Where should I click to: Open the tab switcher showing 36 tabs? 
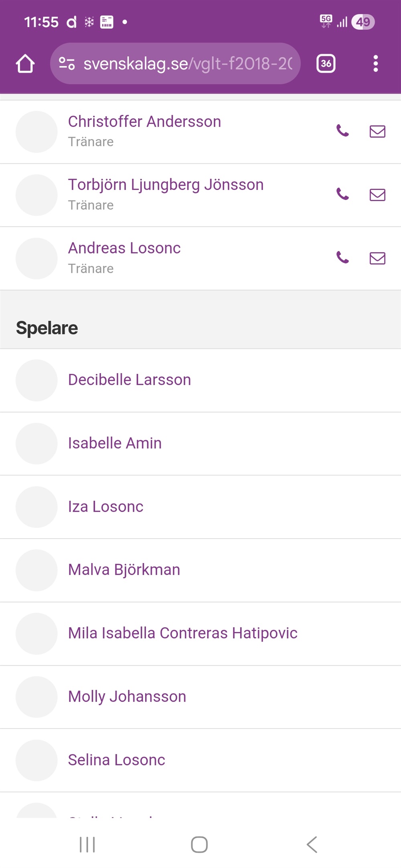(326, 64)
